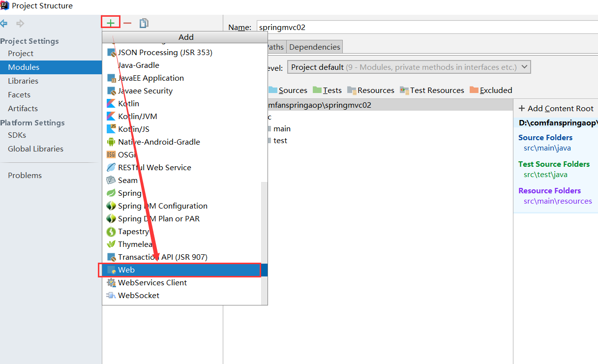This screenshot has width=598, height=364.
Task: Mark as Excluded folder
Action: (491, 90)
